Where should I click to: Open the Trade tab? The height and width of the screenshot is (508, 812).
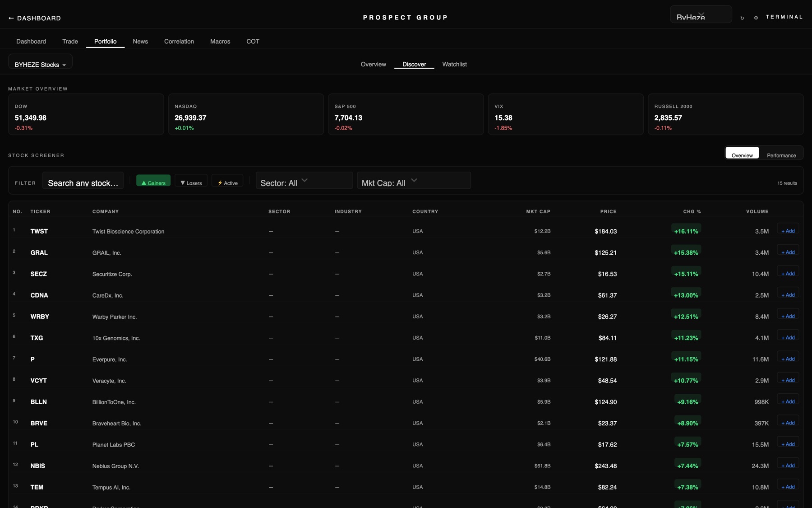(70, 41)
